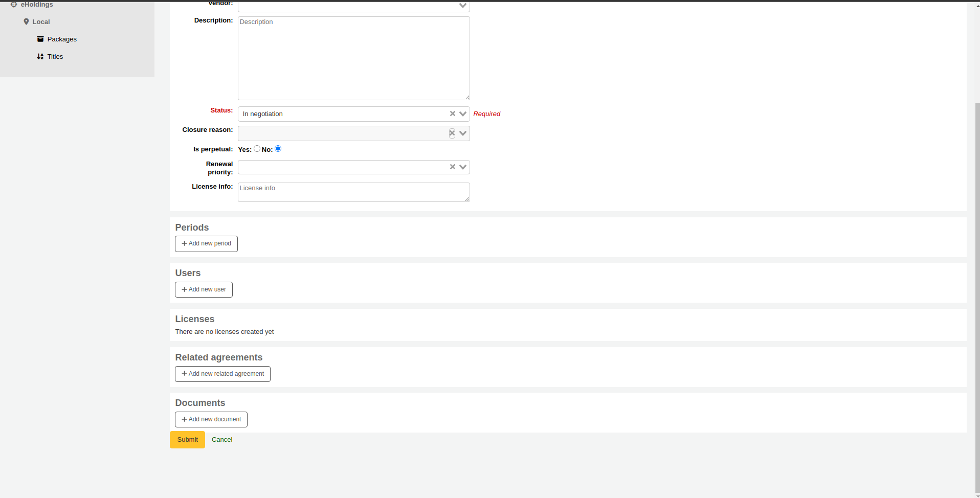This screenshot has width=980, height=498.
Task: Select Yes for Is perpetual
Action: [x=257, y=149]
